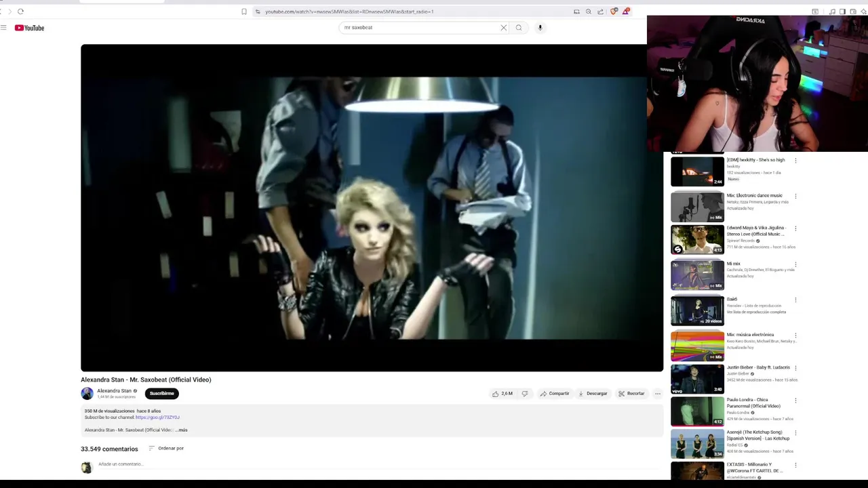868x488 pixels.
Task: Open the Justin Bieber - Baby ft. Ludacris title
Action: (758, 367)
